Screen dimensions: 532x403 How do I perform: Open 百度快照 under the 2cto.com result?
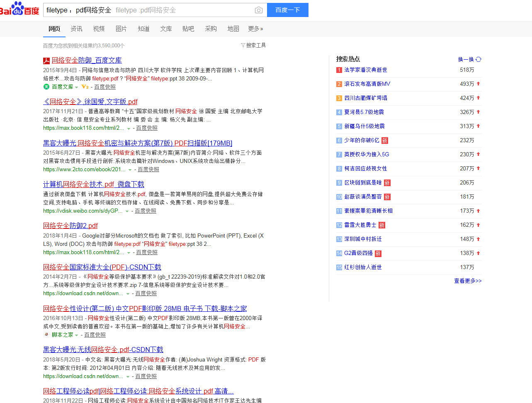(148, 169)
